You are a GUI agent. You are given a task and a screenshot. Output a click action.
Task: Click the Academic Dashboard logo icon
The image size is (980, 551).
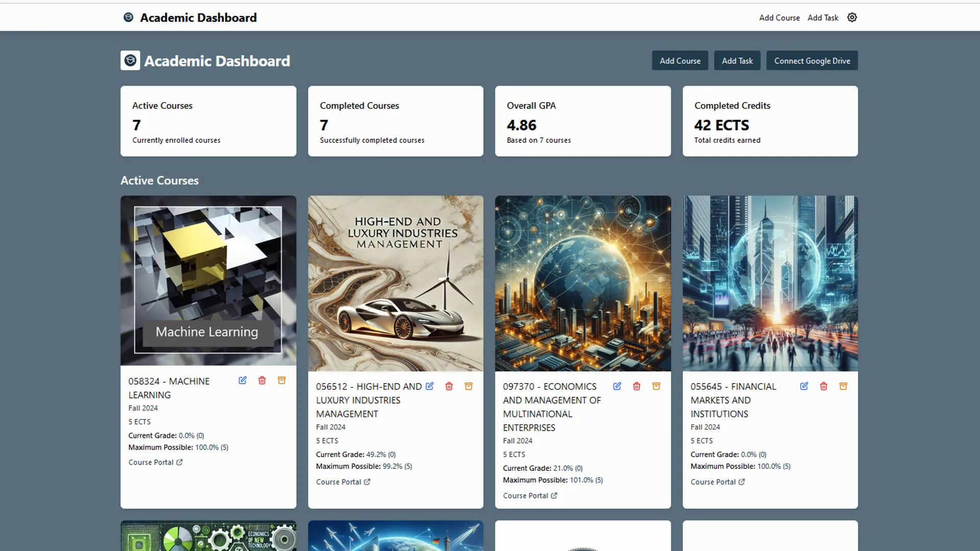point(128,17)
